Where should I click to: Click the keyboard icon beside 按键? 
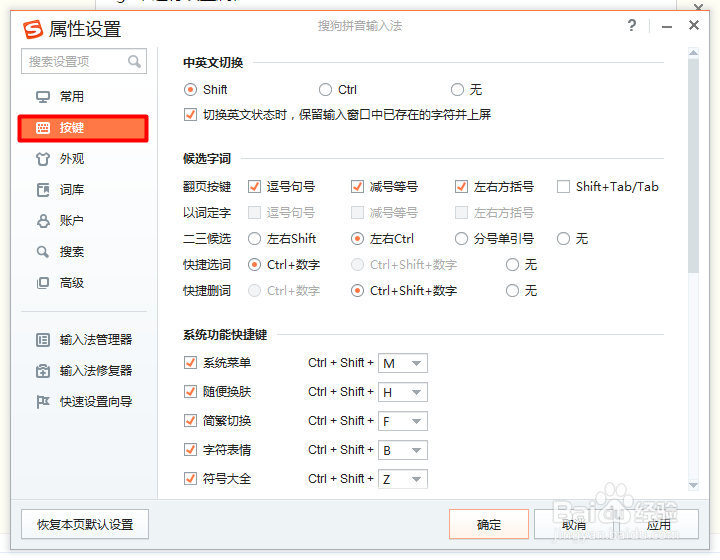tap(43, 128)
